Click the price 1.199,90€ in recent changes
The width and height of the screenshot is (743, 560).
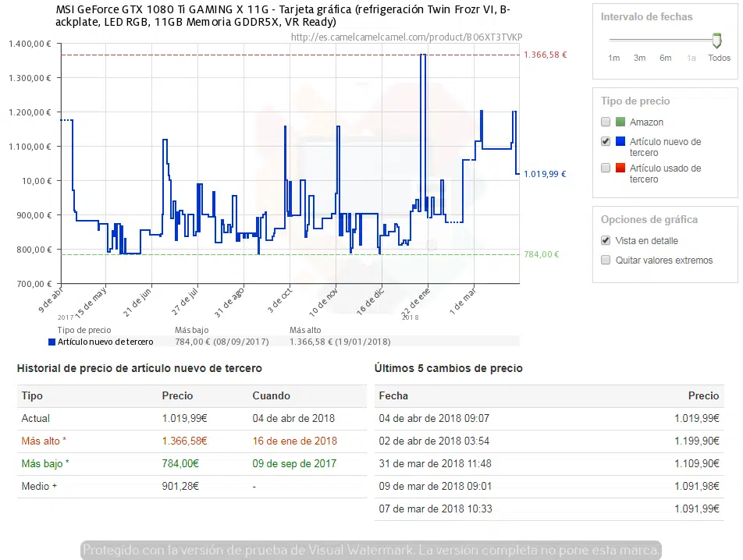pos(696,441)
